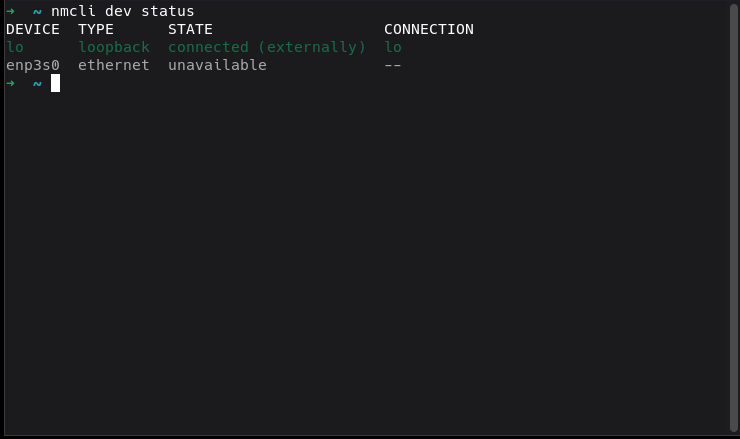Click the STATE column header

[190, 29]
